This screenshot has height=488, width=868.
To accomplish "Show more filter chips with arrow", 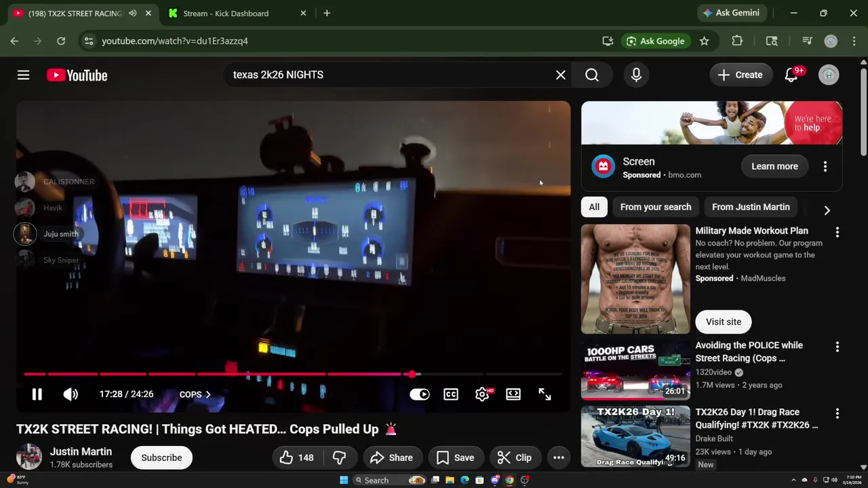I will 827,211.
